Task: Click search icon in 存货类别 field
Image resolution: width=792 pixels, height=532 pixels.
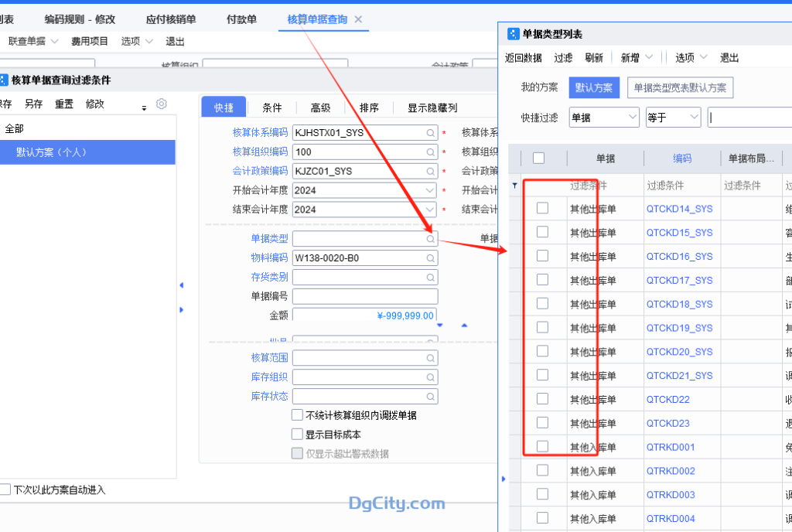Action: tap(430, 277)
